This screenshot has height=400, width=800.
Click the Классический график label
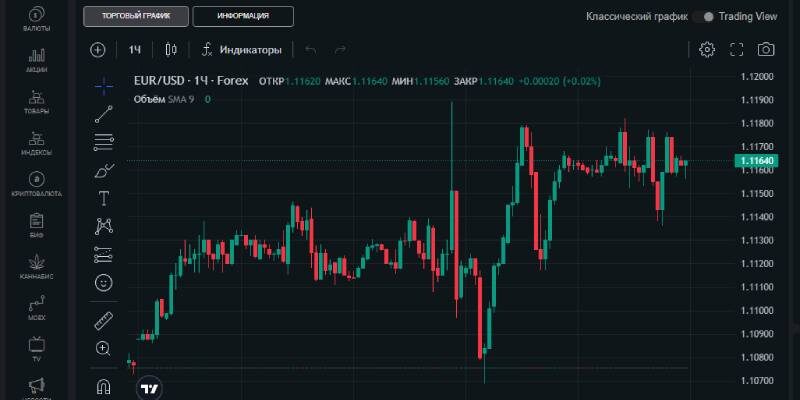coord(637,16)
